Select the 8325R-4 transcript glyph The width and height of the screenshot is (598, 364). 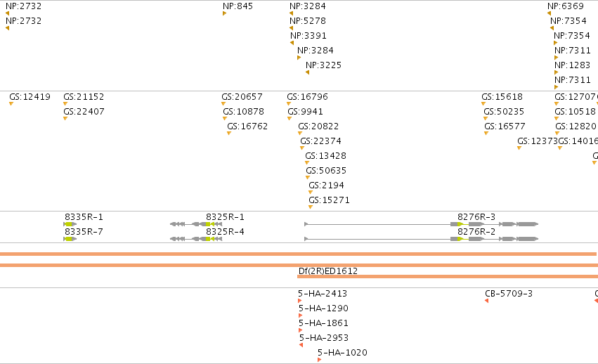[x=196, y=239]
